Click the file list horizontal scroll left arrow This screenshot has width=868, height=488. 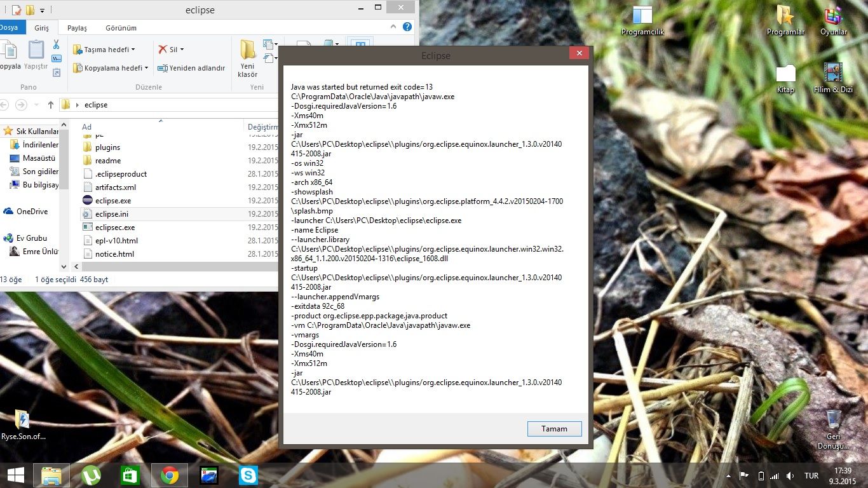point(77,268)
